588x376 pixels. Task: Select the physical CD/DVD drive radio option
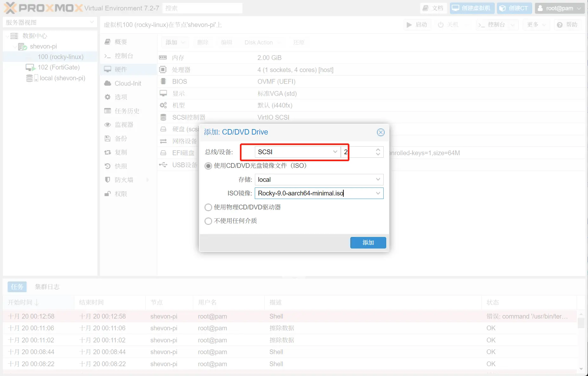(x=208, y=208)
